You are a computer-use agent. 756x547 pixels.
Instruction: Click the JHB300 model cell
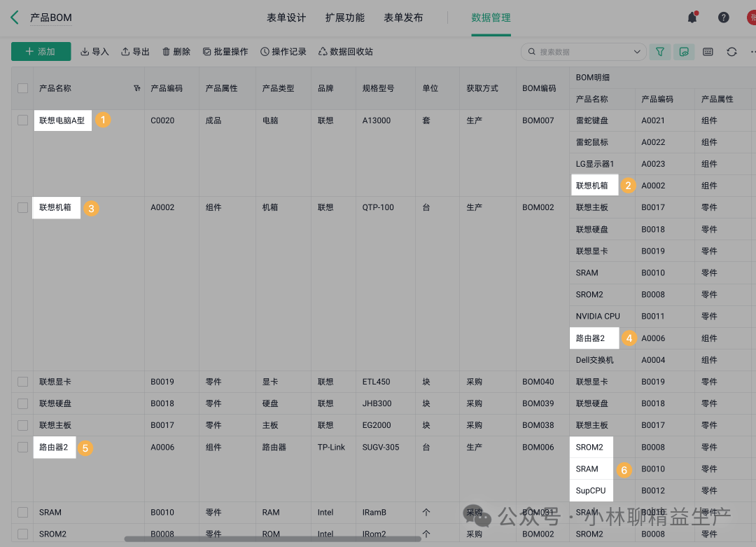click(x=377, y=403)
